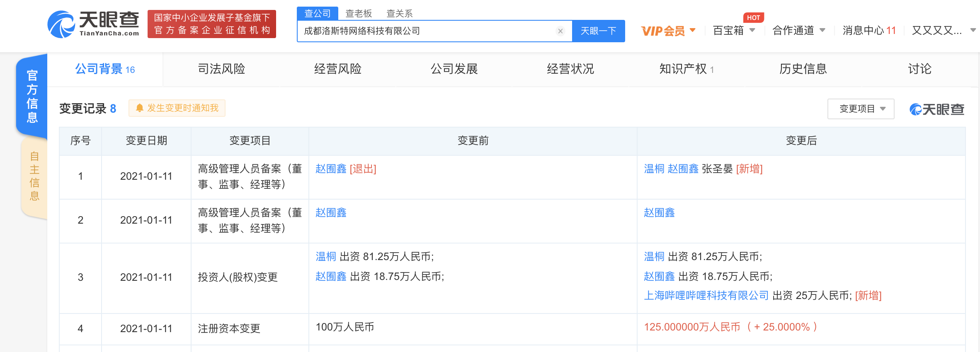Open 温桐 link in row 1 变更后

click(x=654, y=169)
